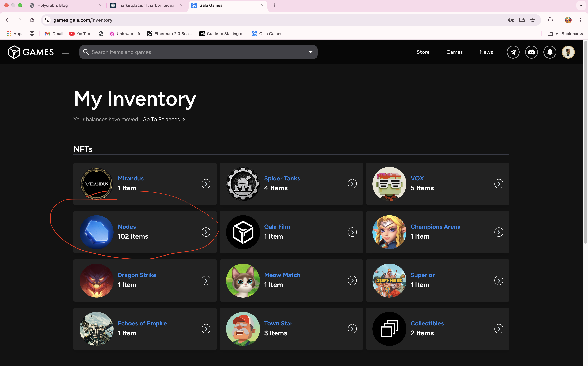Click the install app icon
This screenshot has height=366, width=588.
522,20
